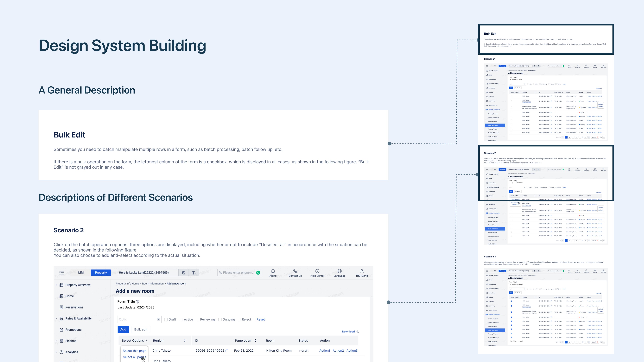Go to Property Info Home breadcrumb
Screen dimensions: 644x362
(127, 284)
